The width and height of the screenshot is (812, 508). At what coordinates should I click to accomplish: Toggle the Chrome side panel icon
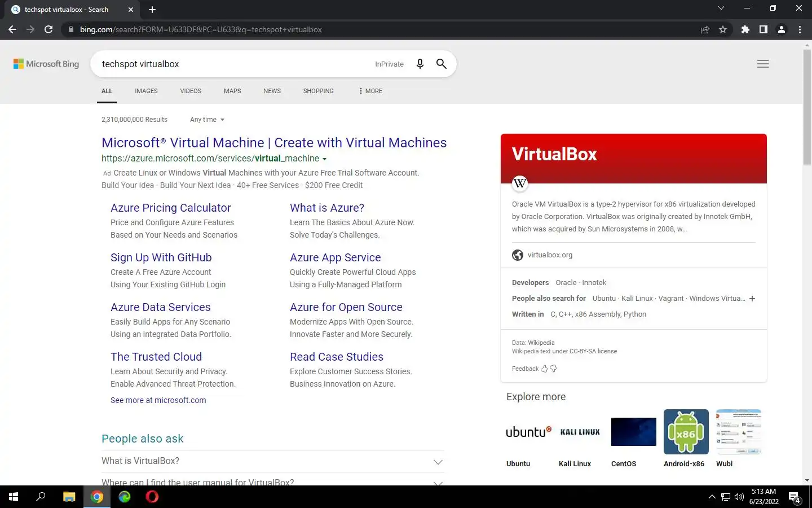(x=764, y=29)
